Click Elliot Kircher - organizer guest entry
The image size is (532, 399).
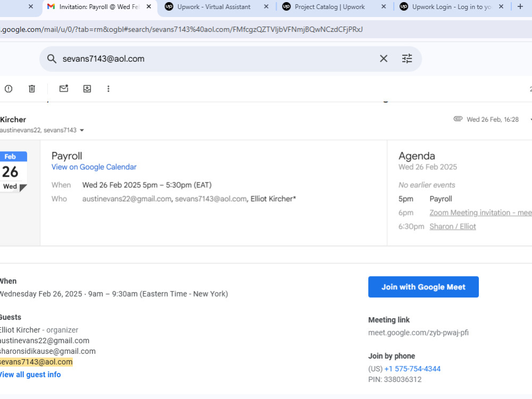pos(39,330)
